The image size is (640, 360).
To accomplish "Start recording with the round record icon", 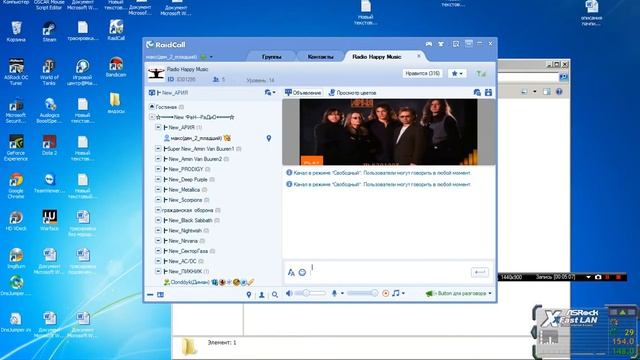I will (x=385, y=293).
